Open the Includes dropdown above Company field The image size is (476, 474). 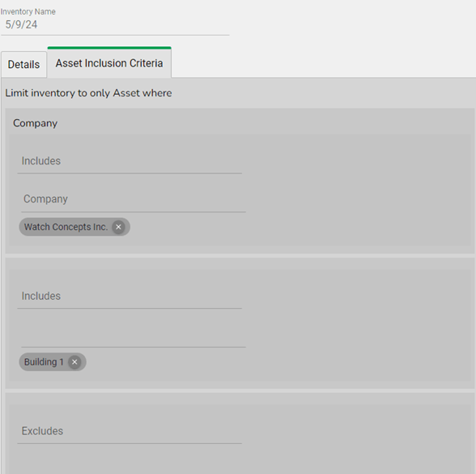click(130, 161)
